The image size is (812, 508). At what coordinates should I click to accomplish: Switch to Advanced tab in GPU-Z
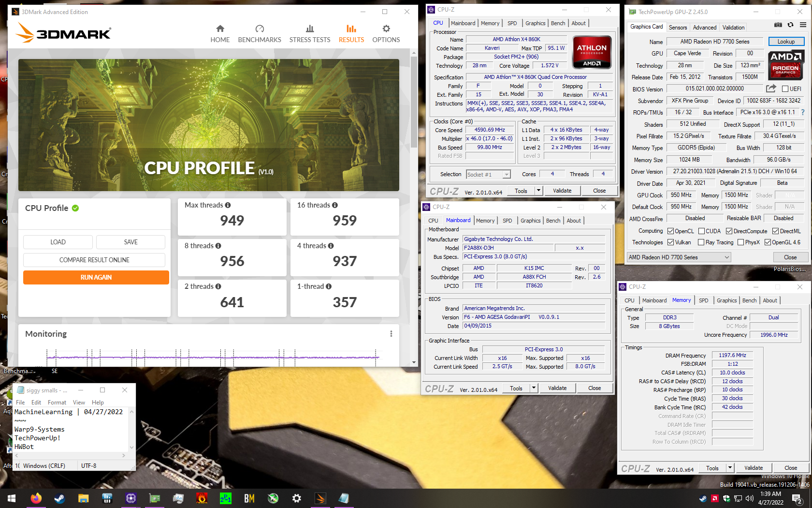click(705, 28)
